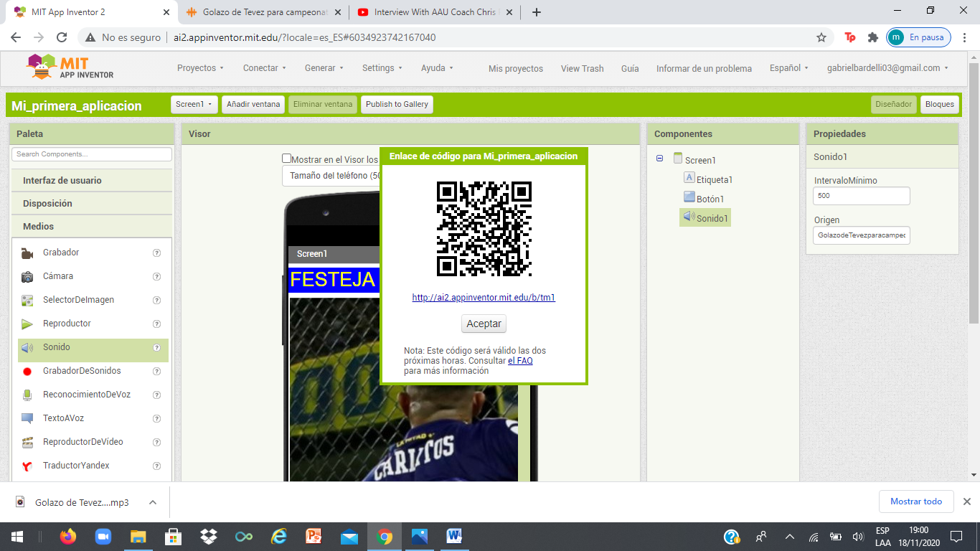Click Añadir ventana button
Screen dimensions: 980x551
(253, 104)
